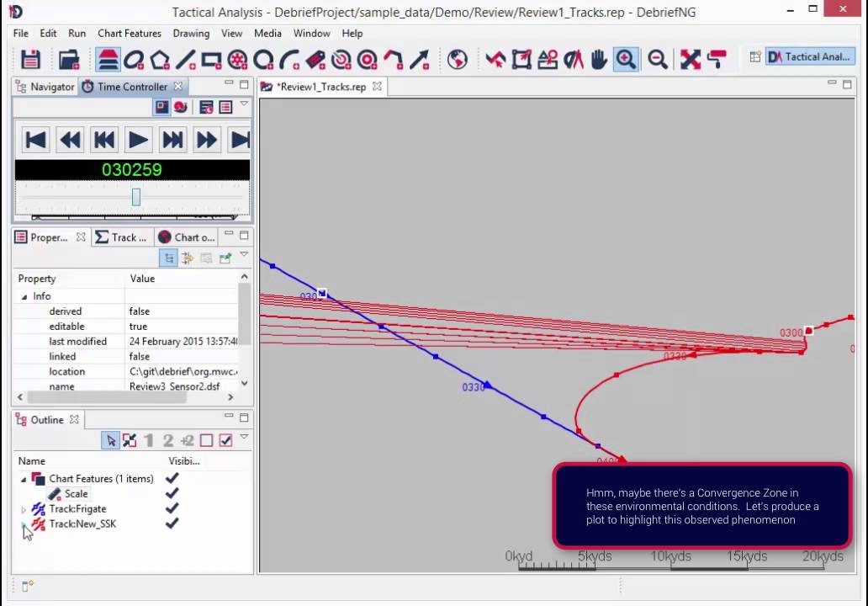Switch to the Track tab beside Properties
Image resolution: width=868 pixels, height=606 pixels.
tap(122, 237)
